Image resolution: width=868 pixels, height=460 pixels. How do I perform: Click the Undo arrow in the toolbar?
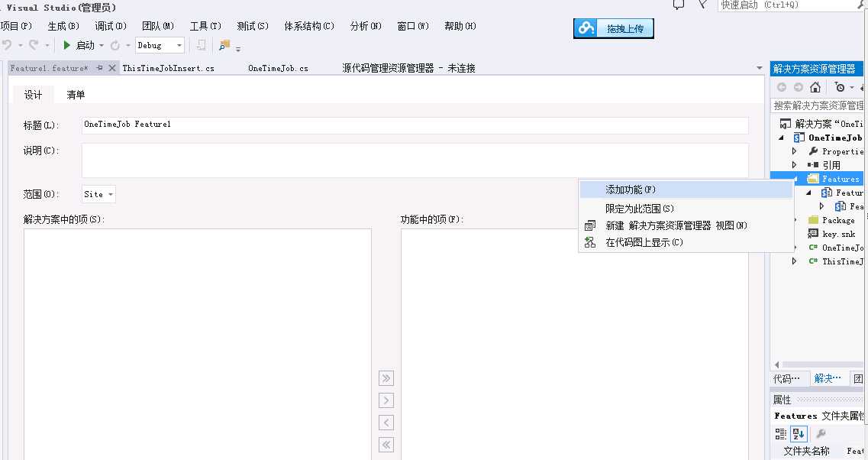(x=7, y=45)
